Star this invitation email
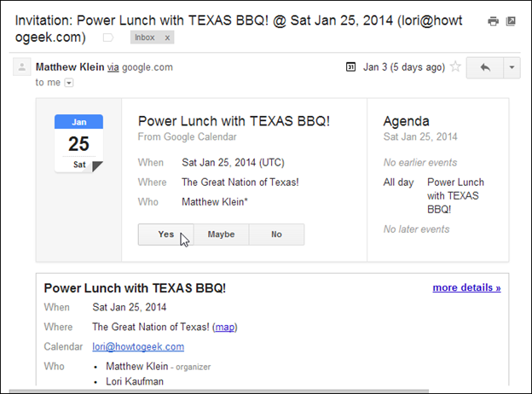 [455, 67]
